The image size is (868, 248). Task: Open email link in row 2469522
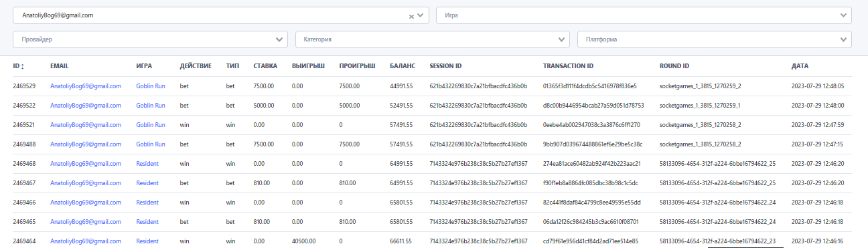[x=86, y=106]
